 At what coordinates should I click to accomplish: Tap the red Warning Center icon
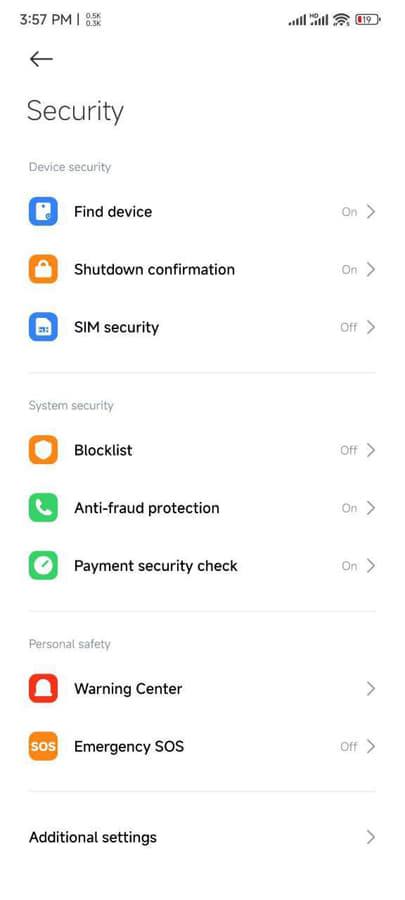pyautogui.click(x=43, y=689)
